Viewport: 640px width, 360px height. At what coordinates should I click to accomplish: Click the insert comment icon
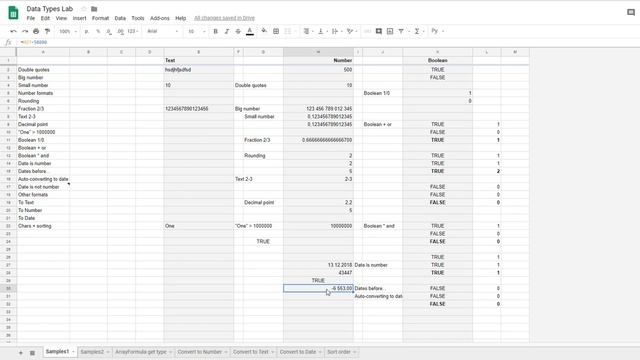(379, 31)
